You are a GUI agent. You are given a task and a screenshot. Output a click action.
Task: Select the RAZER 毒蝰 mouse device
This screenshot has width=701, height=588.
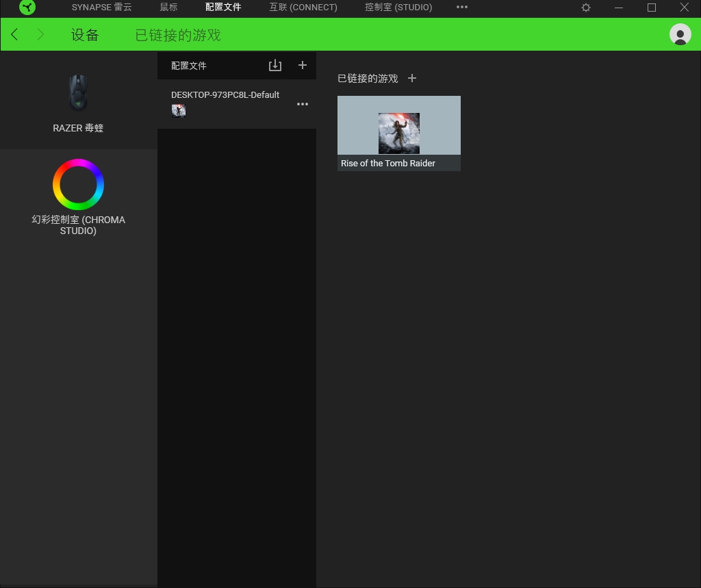(x=78, y=103)
